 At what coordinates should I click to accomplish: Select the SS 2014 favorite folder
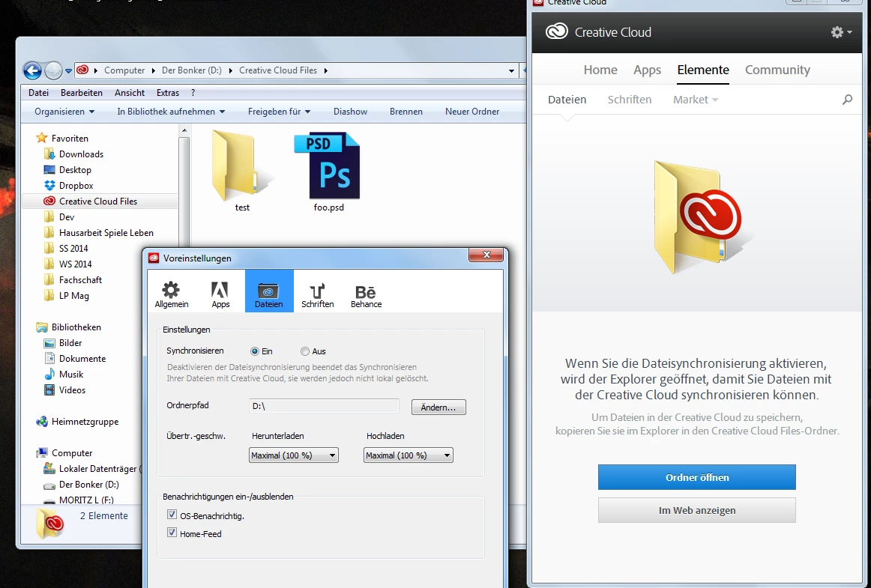coord(73,248)
